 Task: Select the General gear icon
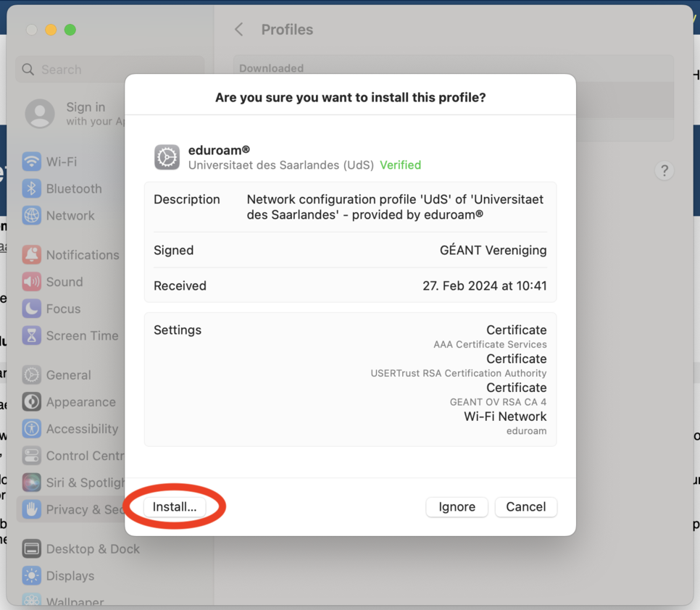coord(32,375)
